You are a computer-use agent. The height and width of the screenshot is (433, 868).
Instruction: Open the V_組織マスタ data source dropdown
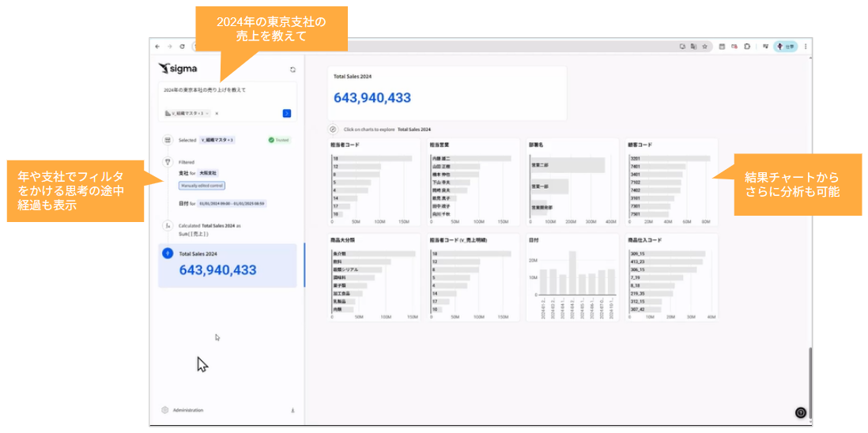coord(187,113)
